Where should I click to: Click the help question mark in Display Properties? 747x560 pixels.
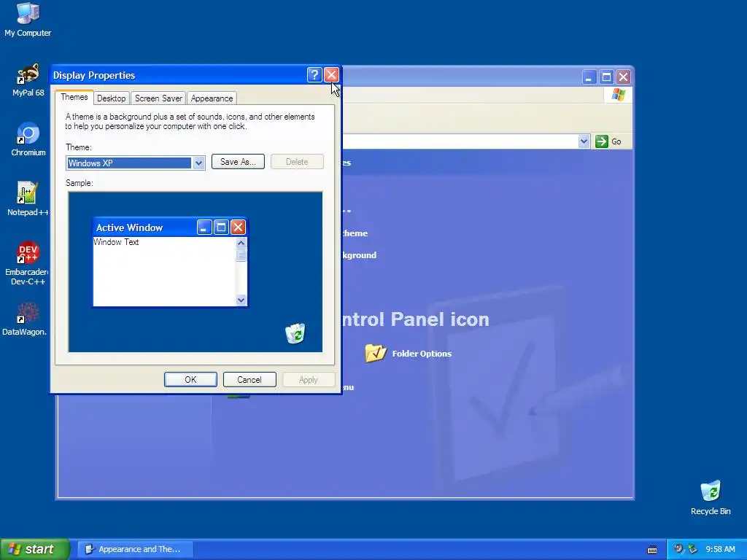click(314, 75)
